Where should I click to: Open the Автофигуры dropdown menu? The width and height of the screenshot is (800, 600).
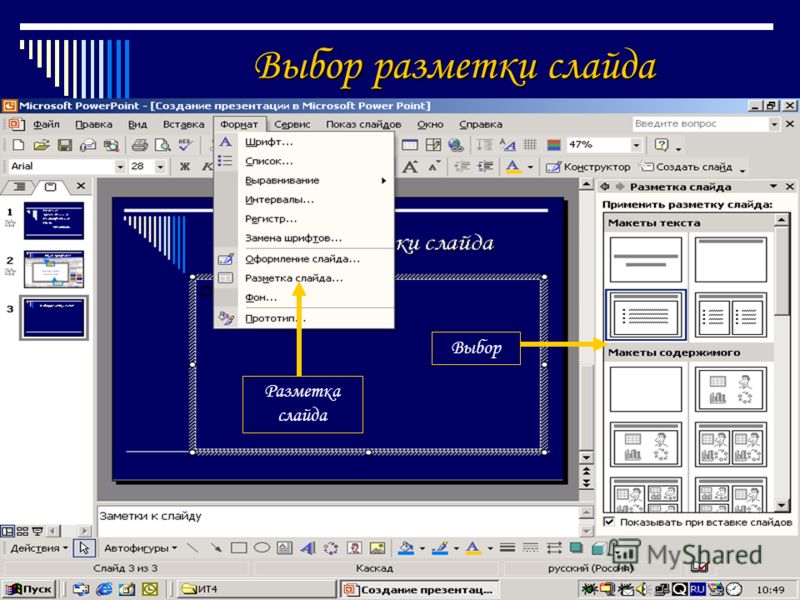141,548
